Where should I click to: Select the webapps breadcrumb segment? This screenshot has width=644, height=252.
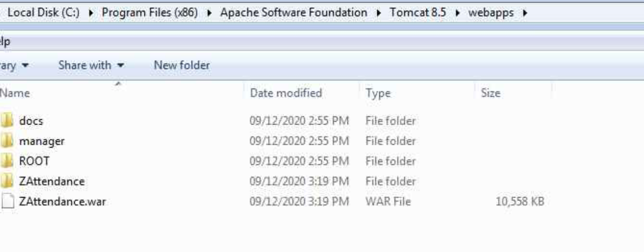[491, 13]
